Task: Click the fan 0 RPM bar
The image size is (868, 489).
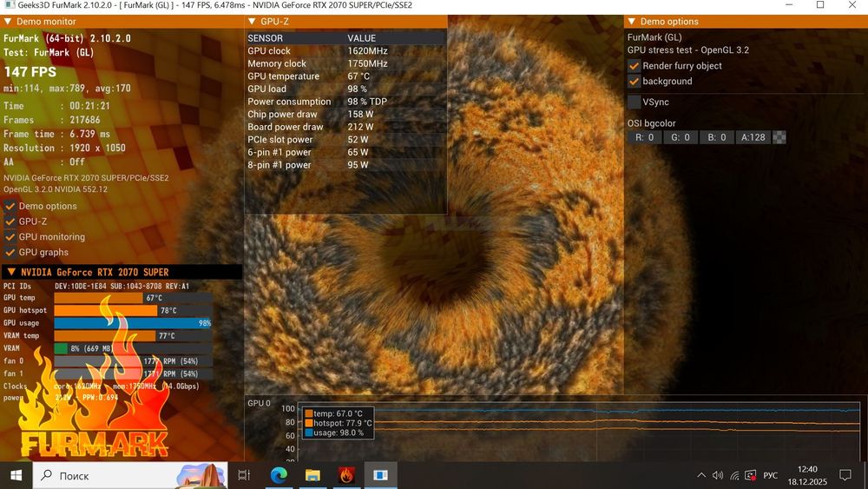Action: tap(133, 361)
